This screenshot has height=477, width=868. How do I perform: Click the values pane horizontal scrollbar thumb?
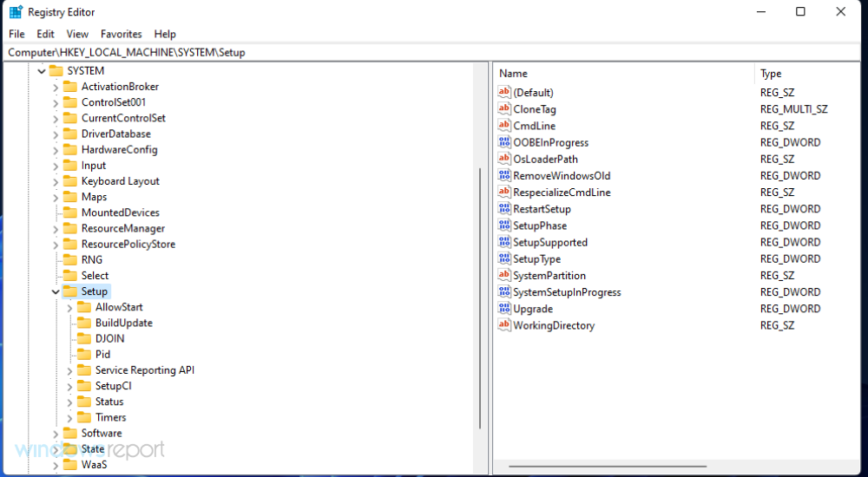[608, 466]
